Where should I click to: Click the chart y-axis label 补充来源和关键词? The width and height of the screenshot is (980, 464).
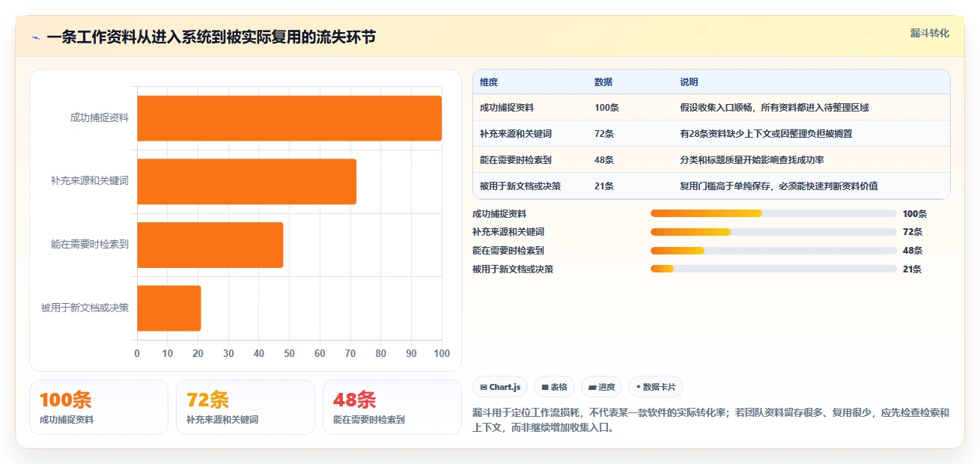click(90, 180)
